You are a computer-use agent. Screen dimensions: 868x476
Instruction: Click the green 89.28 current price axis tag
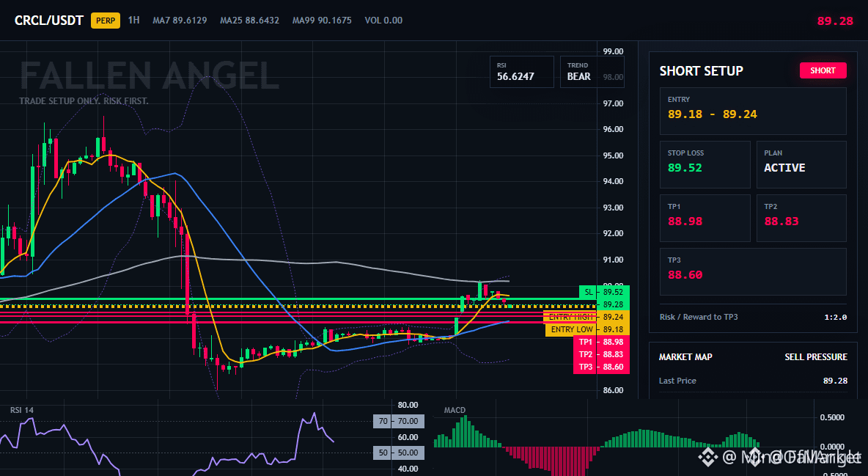coord(613,305)
